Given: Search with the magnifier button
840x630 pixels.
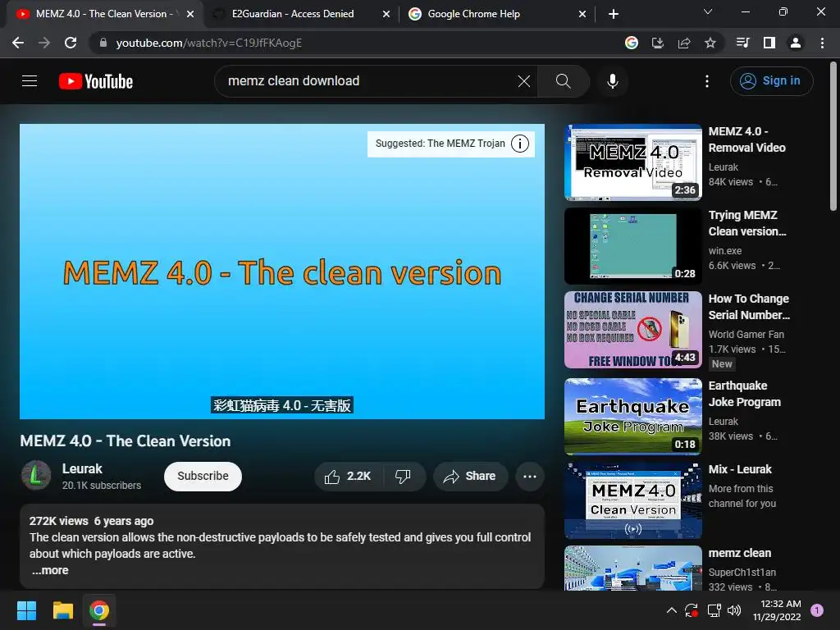Looking at the screenshot, I should (563, 81).
